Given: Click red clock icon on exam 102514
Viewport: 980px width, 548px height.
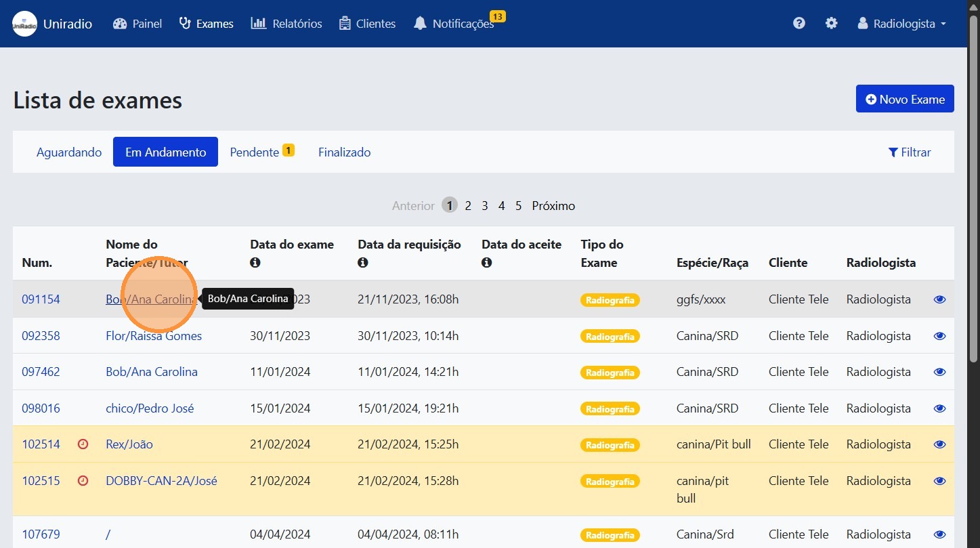Looking at the screenshot, I should [83, 444].
